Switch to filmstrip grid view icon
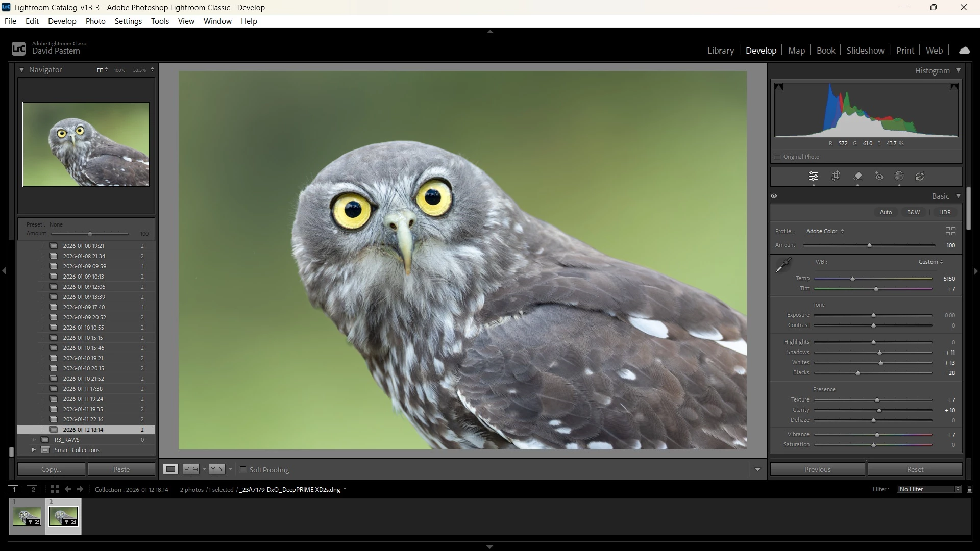The width and height of the screenshot is (980, 551). pyautogui.click(x=55, y=489)
